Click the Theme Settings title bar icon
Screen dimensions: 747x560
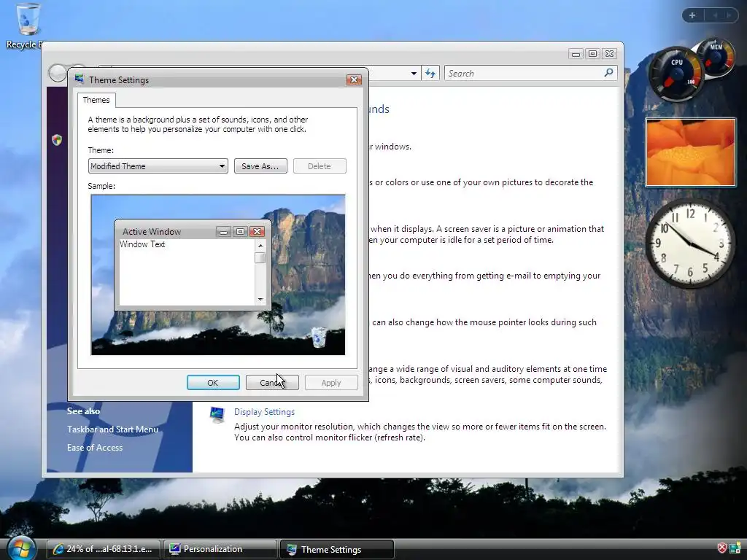pos(79,79)
